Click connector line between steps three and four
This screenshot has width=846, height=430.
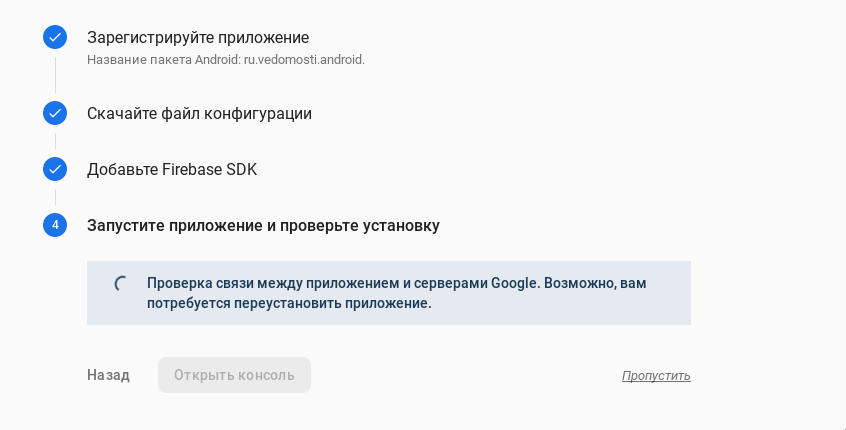pos(55,197)
